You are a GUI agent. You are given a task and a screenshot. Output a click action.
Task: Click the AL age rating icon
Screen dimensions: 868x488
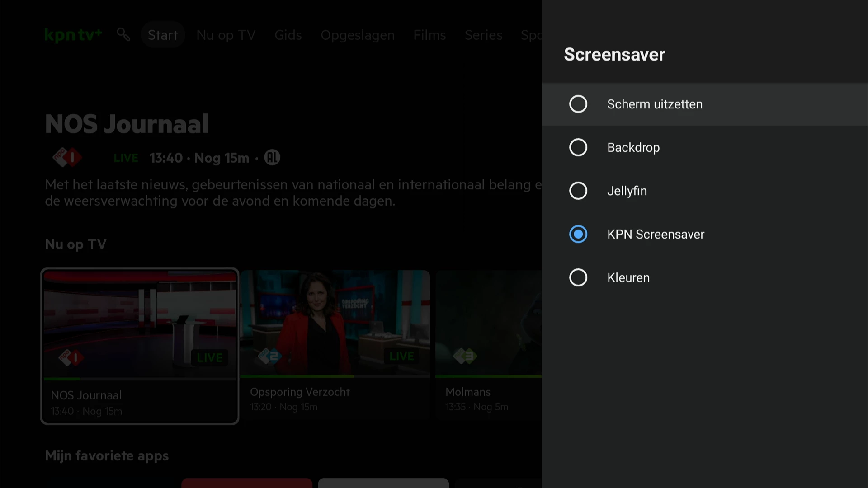[272, 158]
